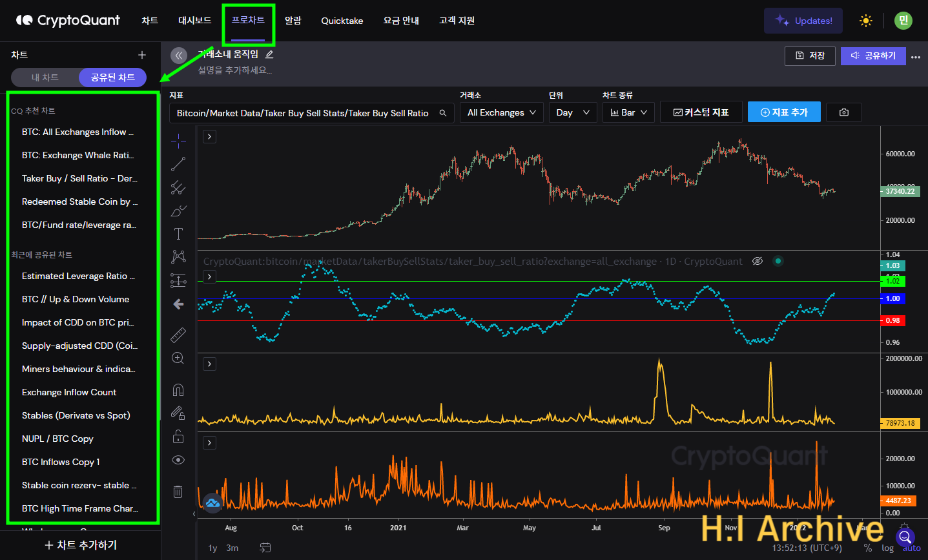Select the trend line drawing tool
928x560 pixels.
tap(178, 164)
